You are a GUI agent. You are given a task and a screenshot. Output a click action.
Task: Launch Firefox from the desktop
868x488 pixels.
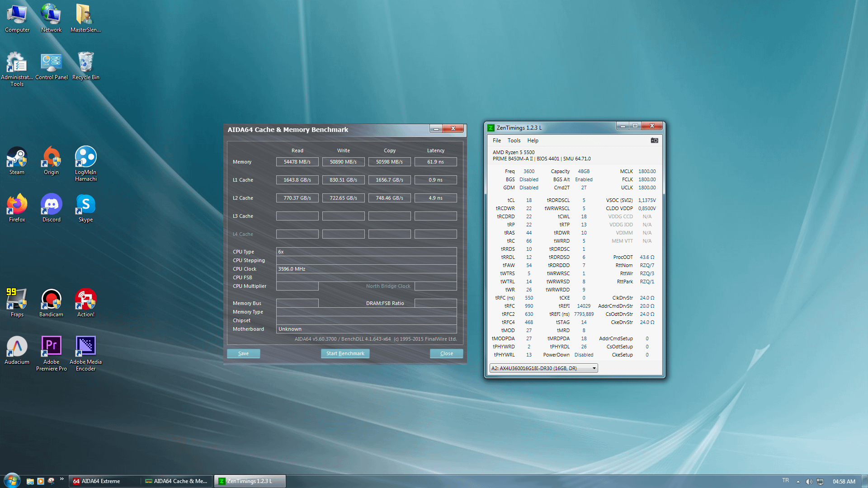point(17,208)
